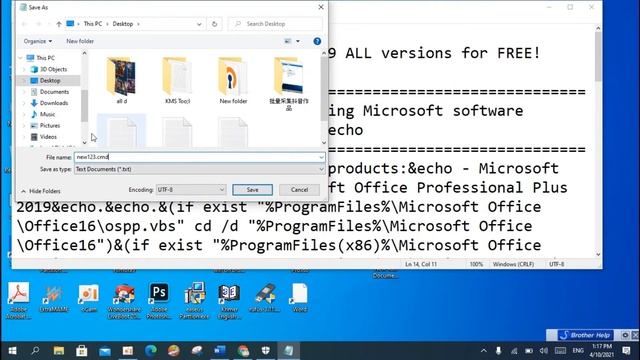Expand the File name history arrow
Image resolution: width=640 pixels, height=360 pixels.
tap(321, 157)
